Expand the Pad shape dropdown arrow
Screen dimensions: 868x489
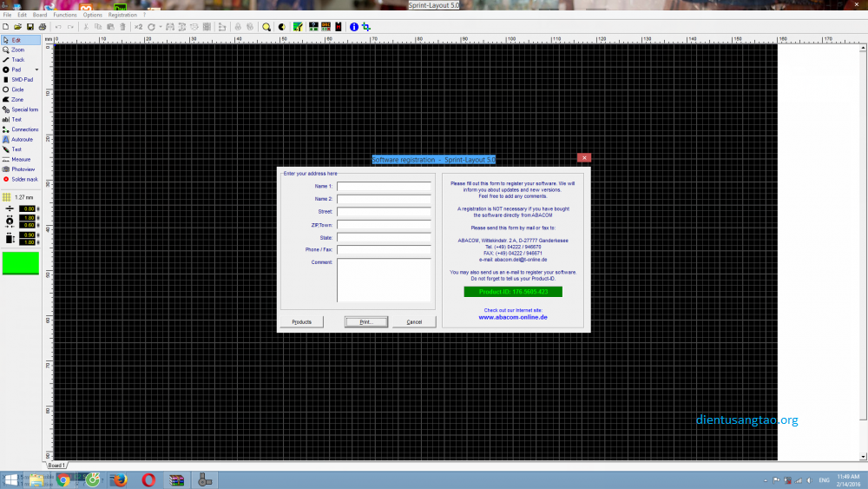(x=37, y=69)
